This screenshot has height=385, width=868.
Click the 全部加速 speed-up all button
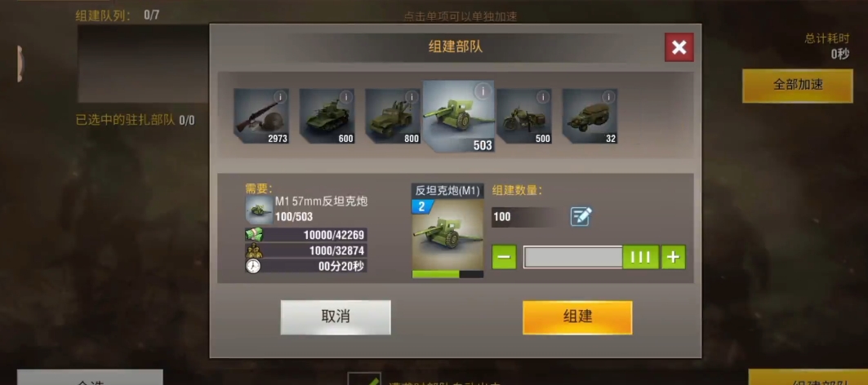[x=798, y=85]
